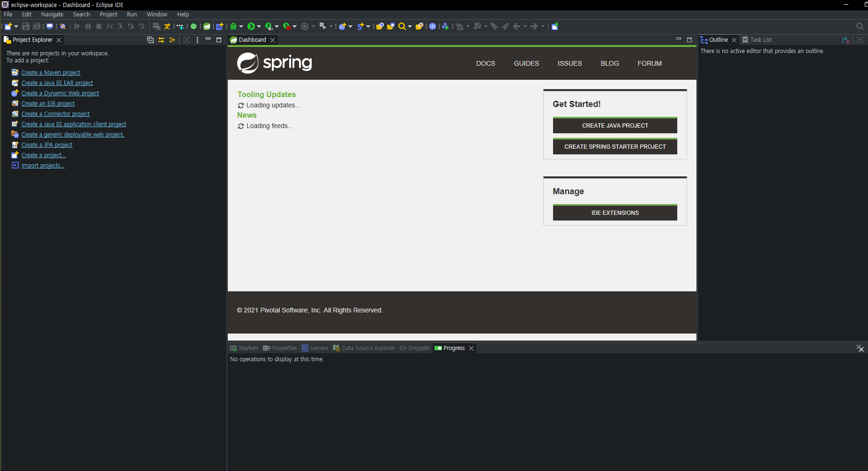Click the green Boot Dashboard power icon
This screenshot has height=471, width=868.
tap(194, 26)
